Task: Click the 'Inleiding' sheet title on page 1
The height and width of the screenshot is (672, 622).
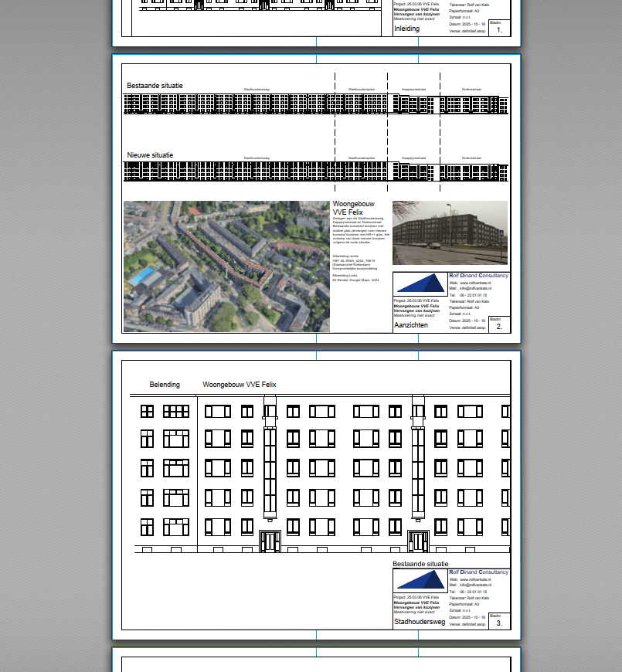Action: 406,29
